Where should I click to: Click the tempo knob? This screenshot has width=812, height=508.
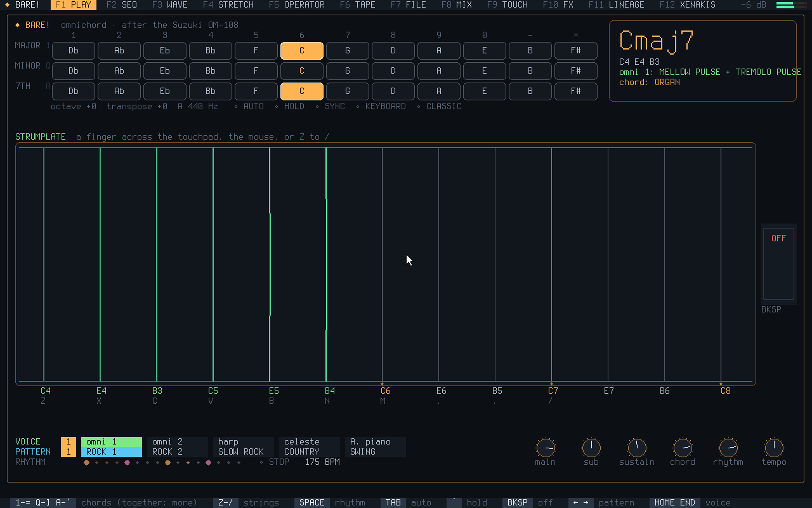(774, 448)
